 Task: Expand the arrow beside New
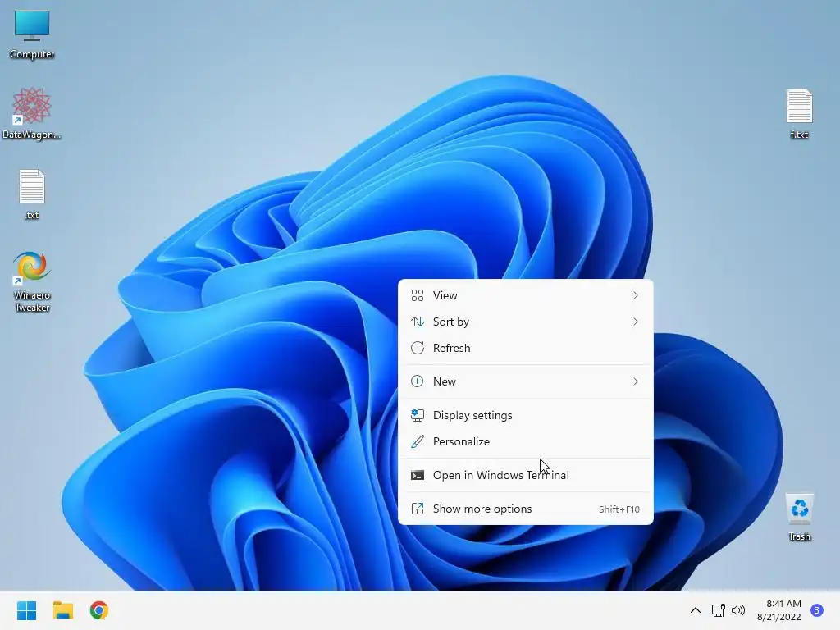click(636, 382)
